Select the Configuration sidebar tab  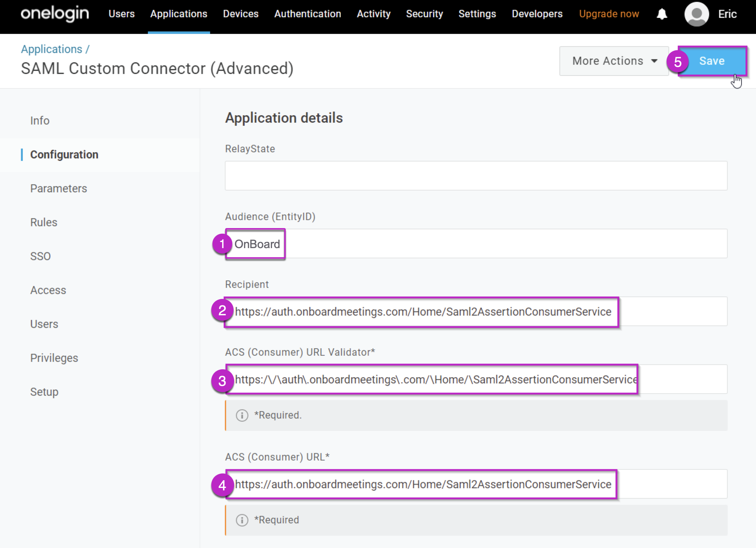(64, 154)
